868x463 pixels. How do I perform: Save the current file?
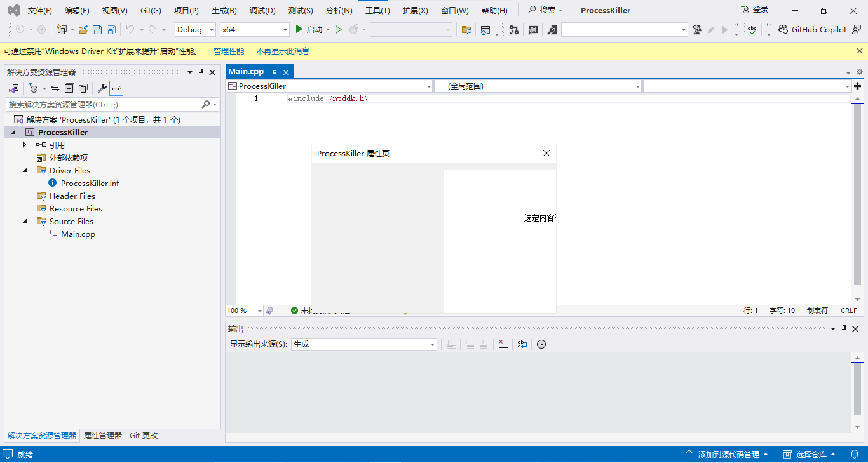(x=97, y=29)
